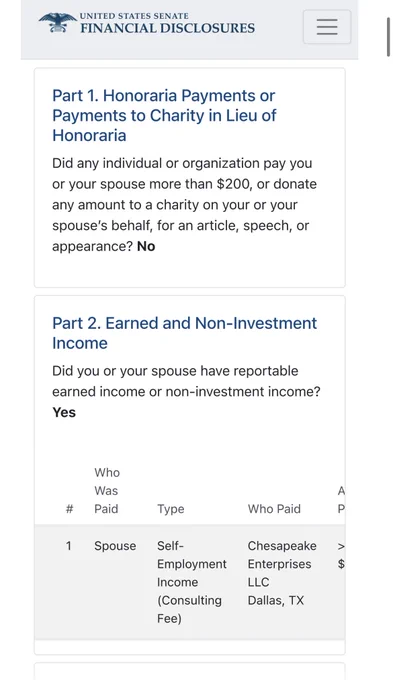Click the bold No answer in Part 1

coord(146,246)
